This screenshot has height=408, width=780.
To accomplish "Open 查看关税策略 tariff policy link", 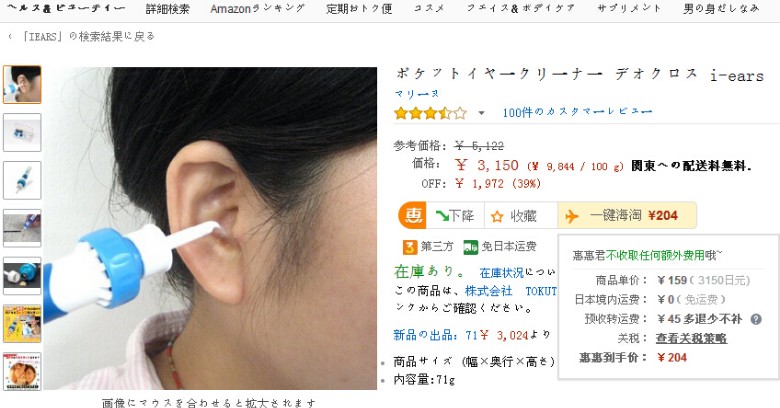I will 691,338.
